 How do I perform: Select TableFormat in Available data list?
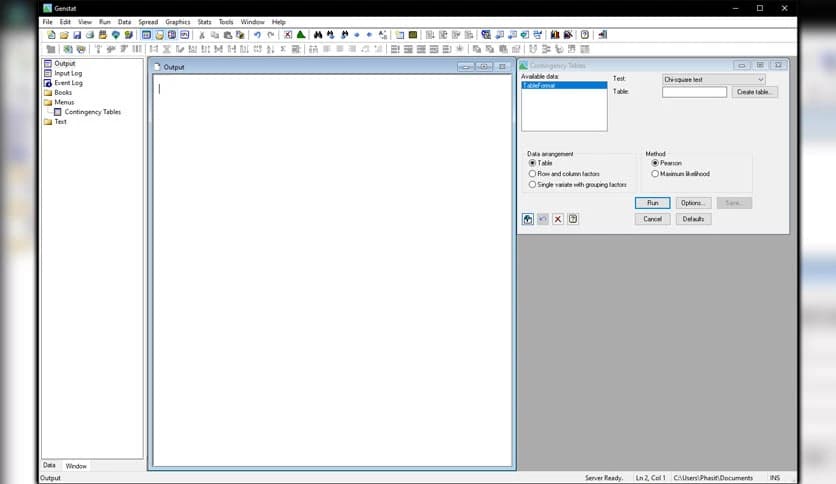pyautogui.click(x=539, y=86)
